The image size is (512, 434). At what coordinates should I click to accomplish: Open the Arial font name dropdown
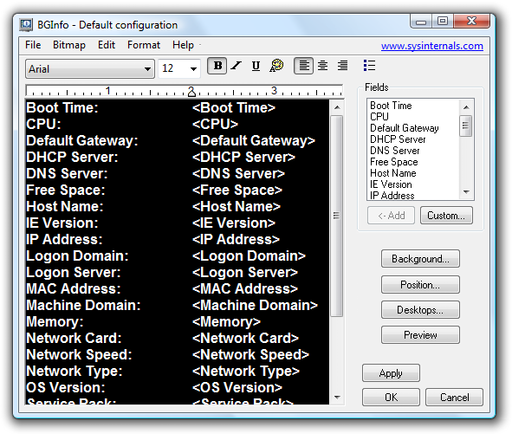tap(90, 69)
